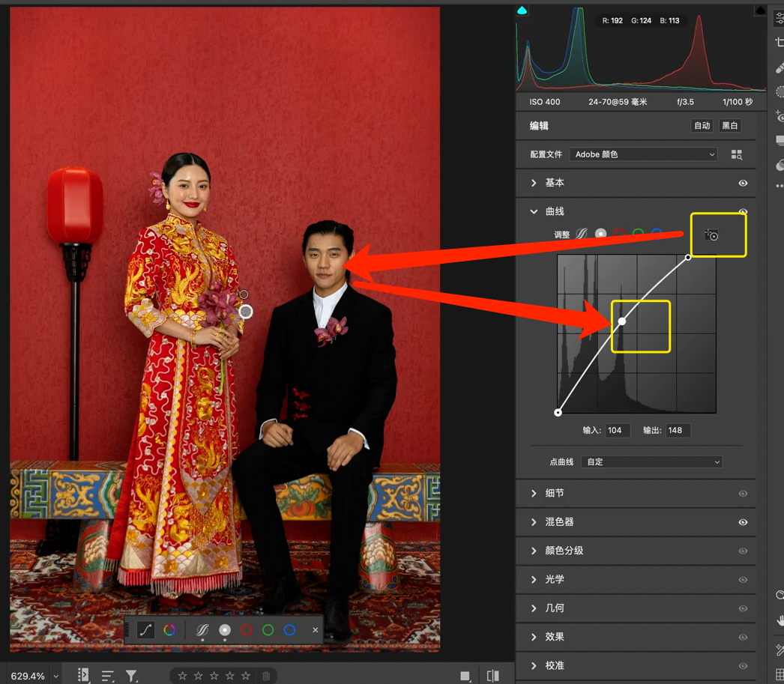This screenshot has width=784, height=684.
Task: Toggle shadow clipping warning in histogram
Action: 522,10
